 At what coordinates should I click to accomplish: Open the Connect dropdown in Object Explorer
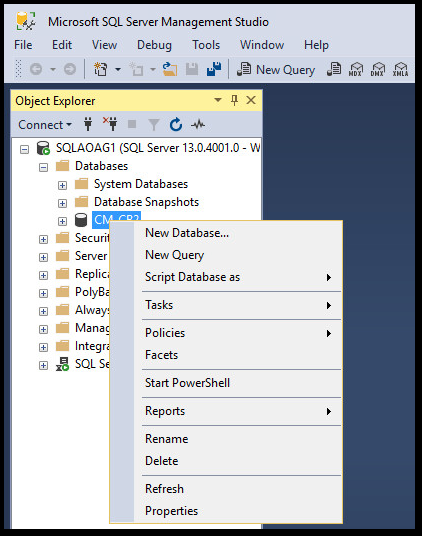[45, 125]
